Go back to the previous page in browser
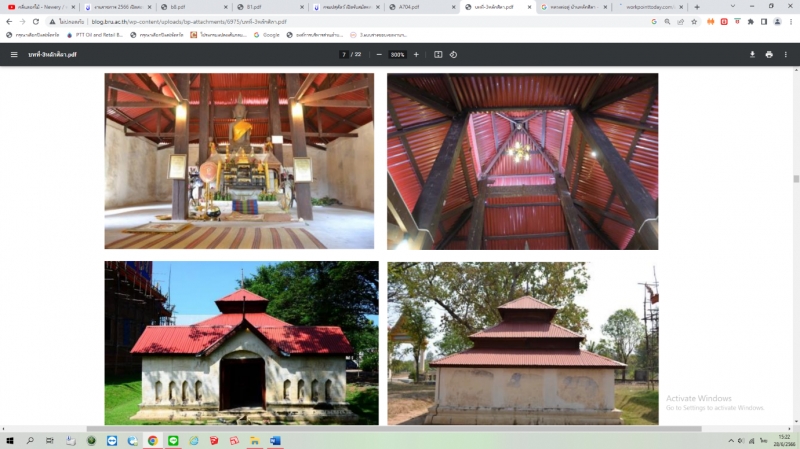The image size is (800, 449). click(x=9, y=22)
